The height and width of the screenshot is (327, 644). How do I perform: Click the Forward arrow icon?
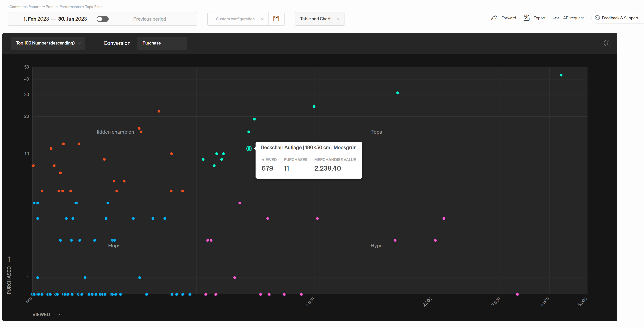click(494, 18)
